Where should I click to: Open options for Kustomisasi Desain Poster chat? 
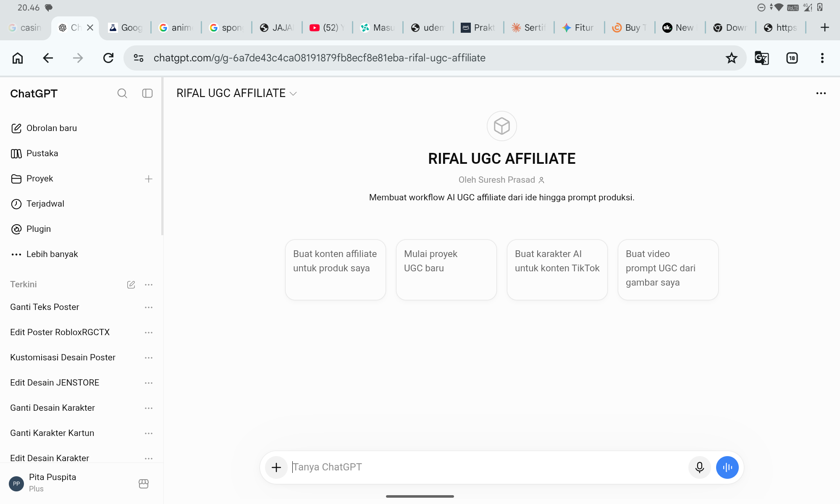149,358
